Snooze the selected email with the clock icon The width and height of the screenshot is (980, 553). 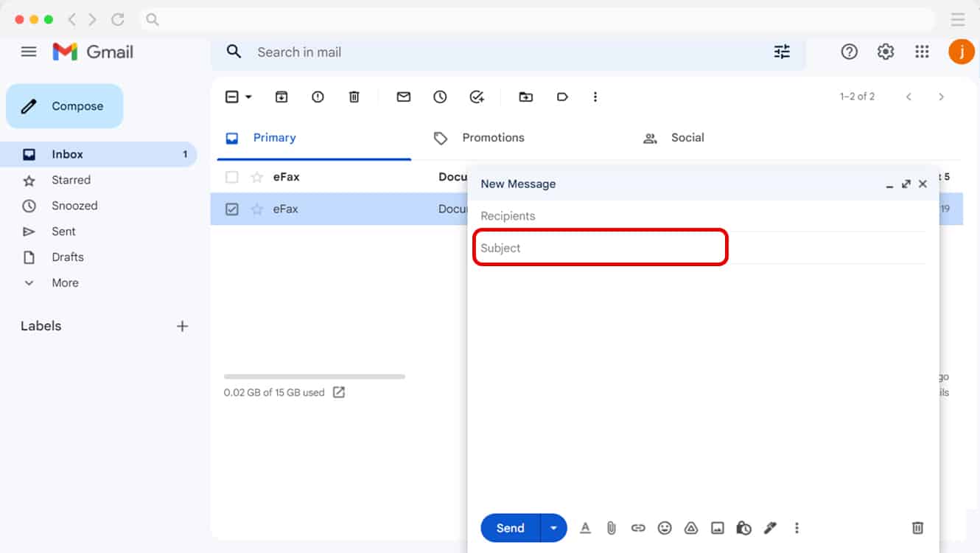(x=440, y=97)
